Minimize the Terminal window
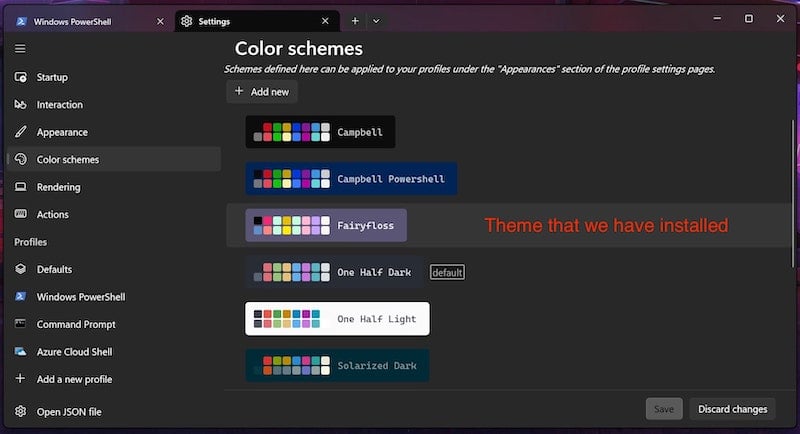 click(717, 18)
